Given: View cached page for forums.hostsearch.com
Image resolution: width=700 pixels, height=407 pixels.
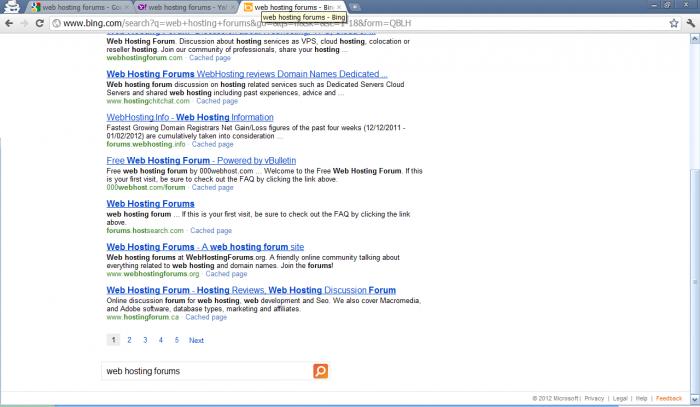Looking at the screenshot, I should [x=211, y=231].
